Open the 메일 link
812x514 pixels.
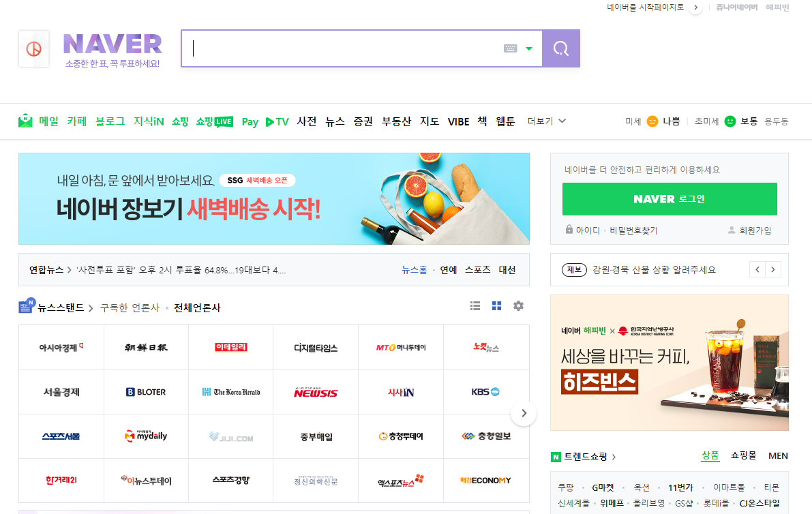48,121
